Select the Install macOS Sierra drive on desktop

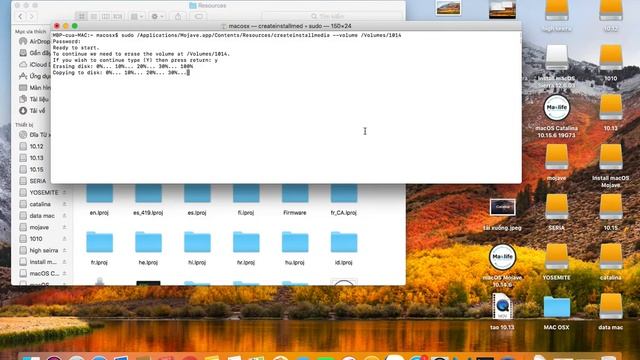[557, 66]
